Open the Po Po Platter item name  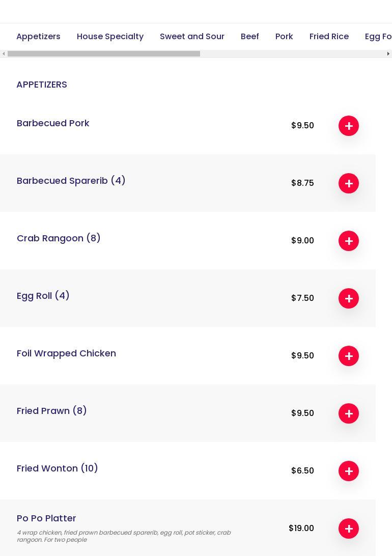(x=46, y=518)
